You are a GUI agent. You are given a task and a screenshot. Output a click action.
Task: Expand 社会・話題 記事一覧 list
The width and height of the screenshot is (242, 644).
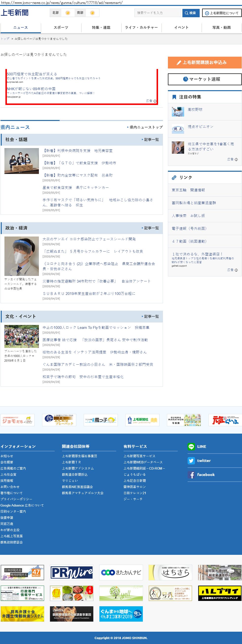151,139
